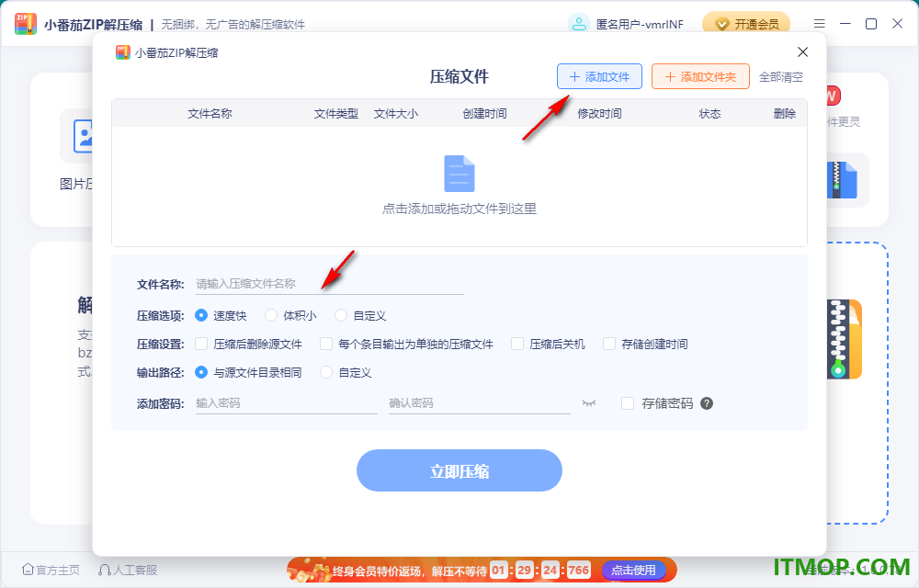Clear all files with 全部清空
This screenshot has width=919, height=588.
780,77
